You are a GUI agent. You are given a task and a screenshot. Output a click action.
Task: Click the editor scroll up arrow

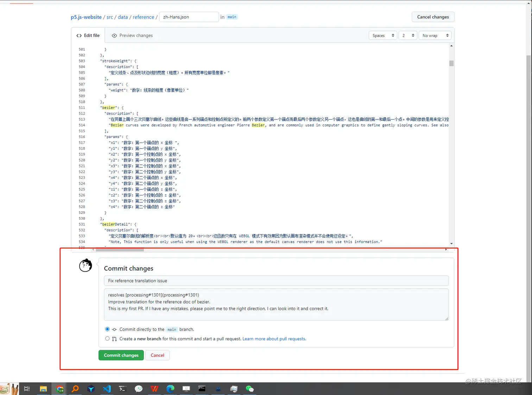coord(451,46)
